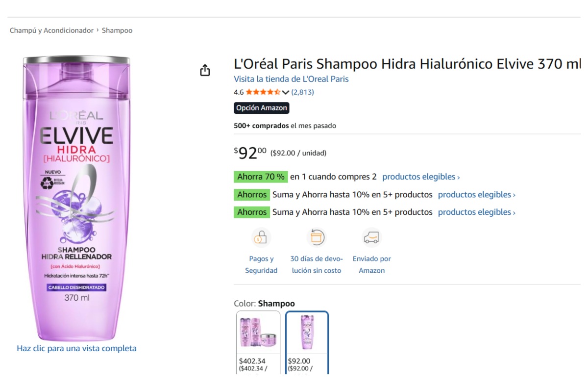Click the Elvive shampoo bottle main image
This screenshot has height=390, width=588.
tap(76, 196)
